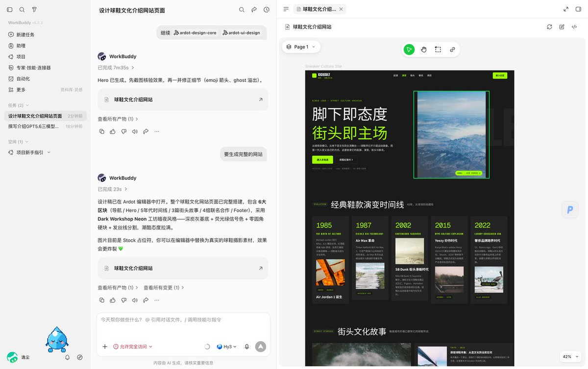Image resolution: width=588 pixels, height=369 pixels.
Task: Click the ardot-ui-design skill tag
Action: (241, 33)
